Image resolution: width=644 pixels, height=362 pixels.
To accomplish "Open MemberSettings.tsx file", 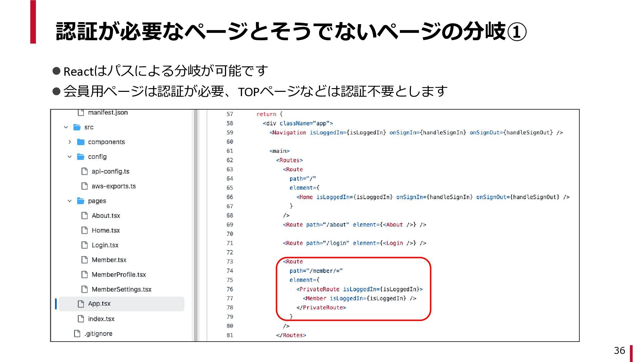I will click(121, 290).
